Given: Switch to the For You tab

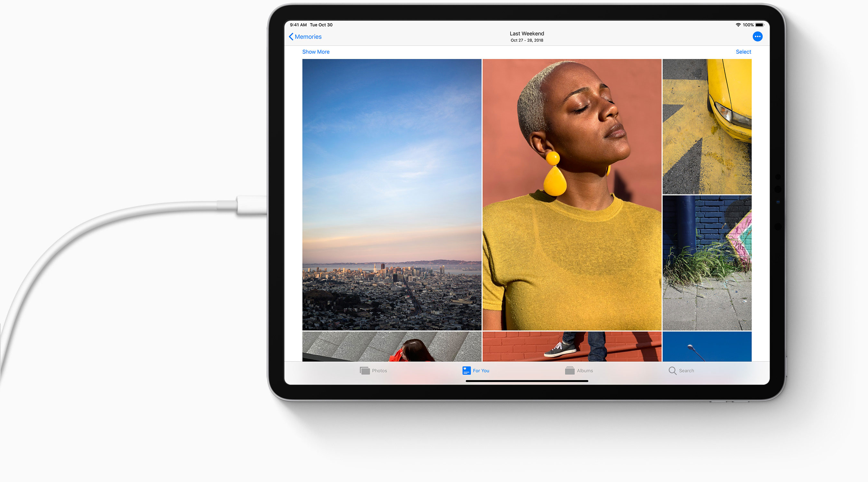Looking at the screenshot, I should (x=476, y=370).
